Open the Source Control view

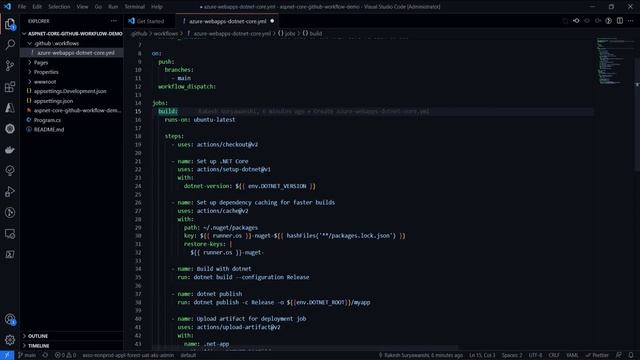[10, 65]
